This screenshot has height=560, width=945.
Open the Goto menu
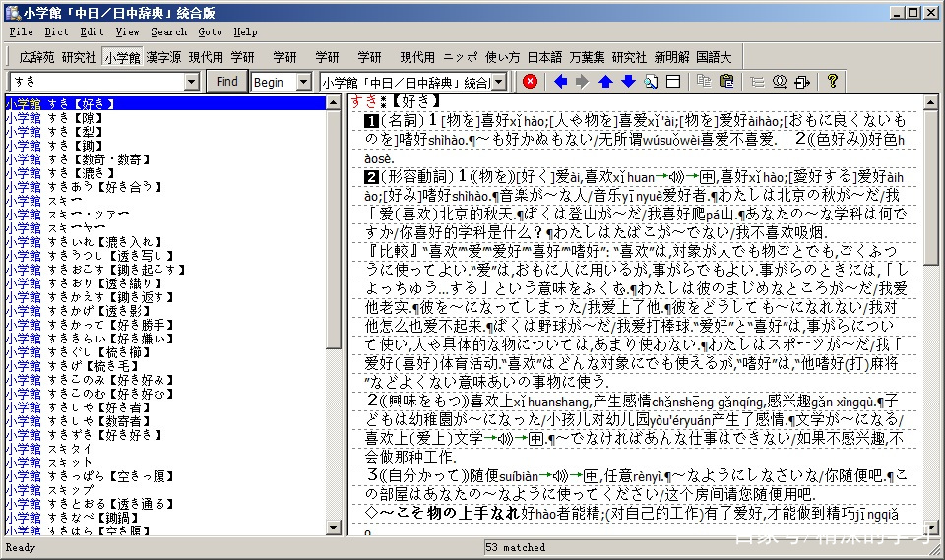210,31
